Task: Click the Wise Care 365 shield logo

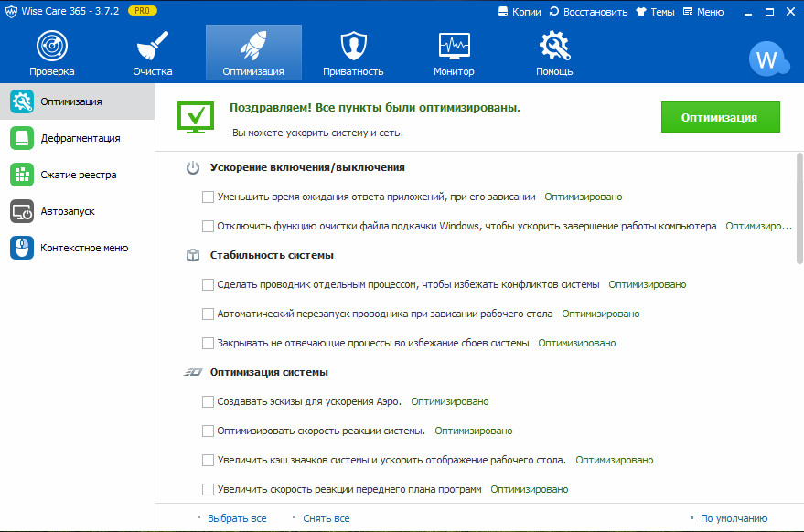Action: [x=11, y=11]
